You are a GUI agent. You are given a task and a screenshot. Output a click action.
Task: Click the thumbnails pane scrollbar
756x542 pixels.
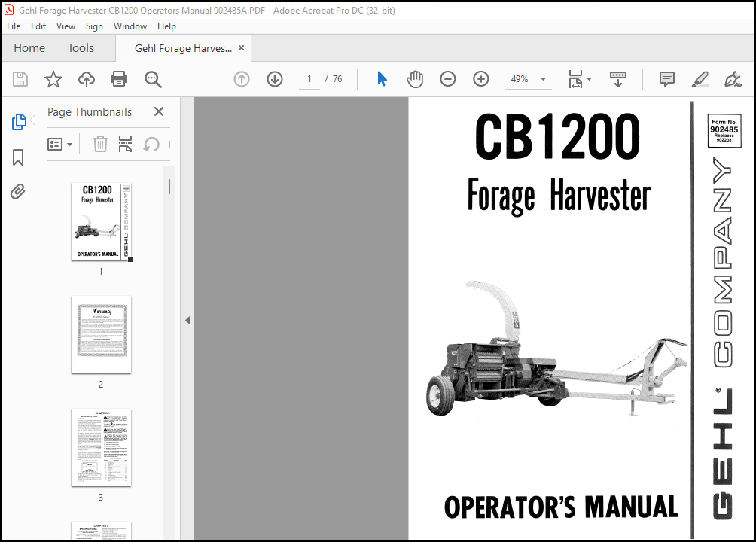click(x=169, y=187)
